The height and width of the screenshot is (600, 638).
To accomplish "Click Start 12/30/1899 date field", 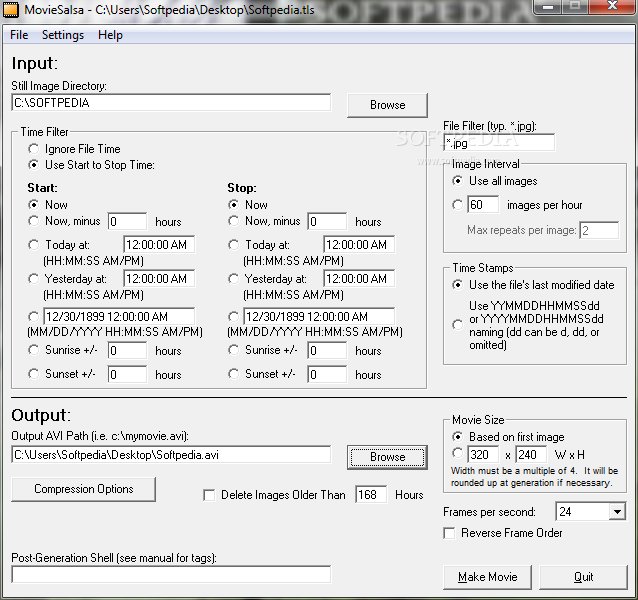I will pos(119,316).
